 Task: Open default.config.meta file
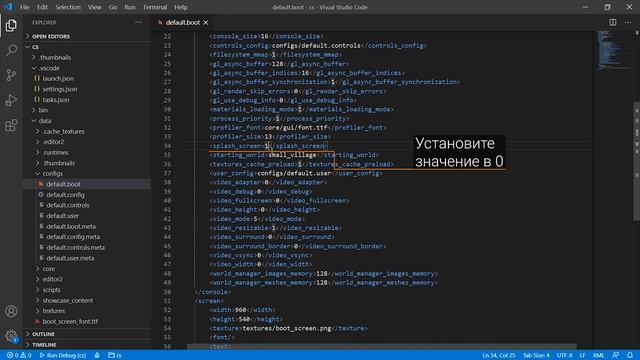point(87,237)
